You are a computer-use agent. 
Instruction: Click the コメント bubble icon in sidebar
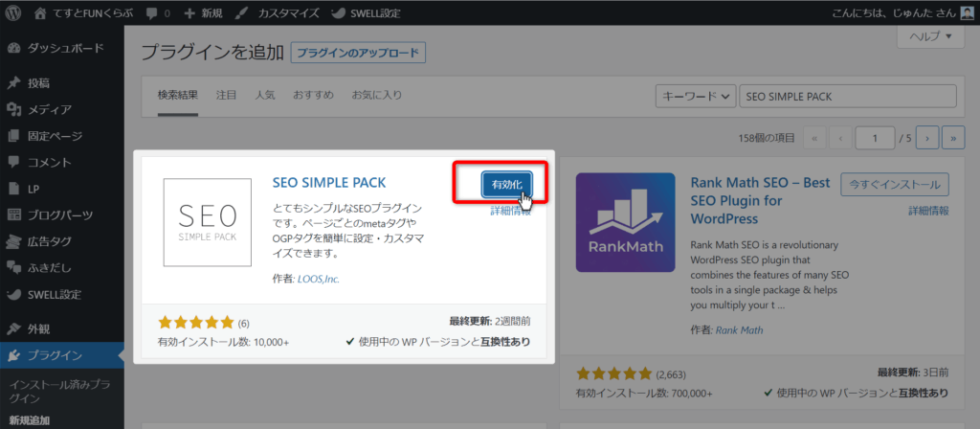[13, 163]
